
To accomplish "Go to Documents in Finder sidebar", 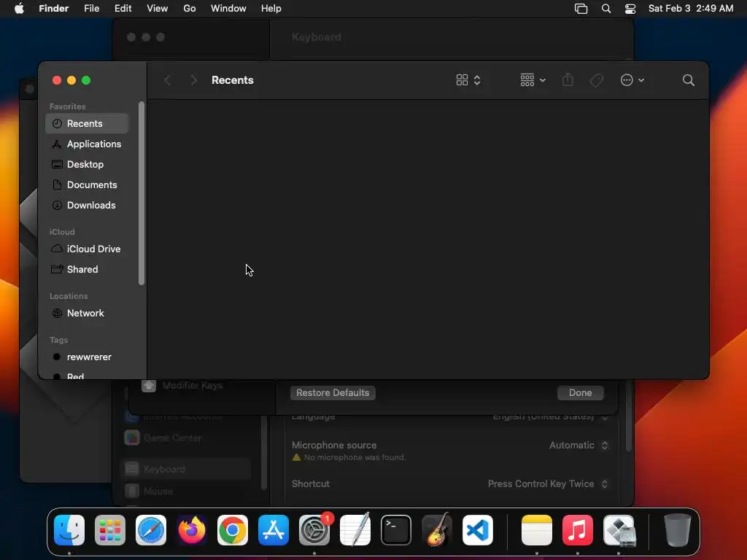I will [x=88, y=185].
